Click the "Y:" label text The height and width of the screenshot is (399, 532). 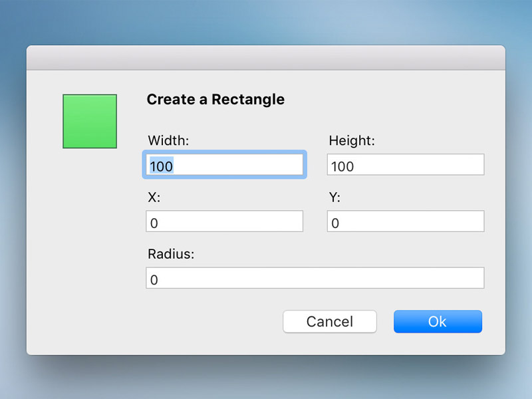(334, 197)
